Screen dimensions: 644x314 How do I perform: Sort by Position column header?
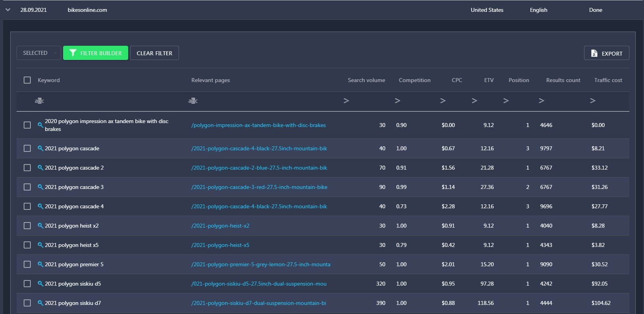click(x=519, y=80)
